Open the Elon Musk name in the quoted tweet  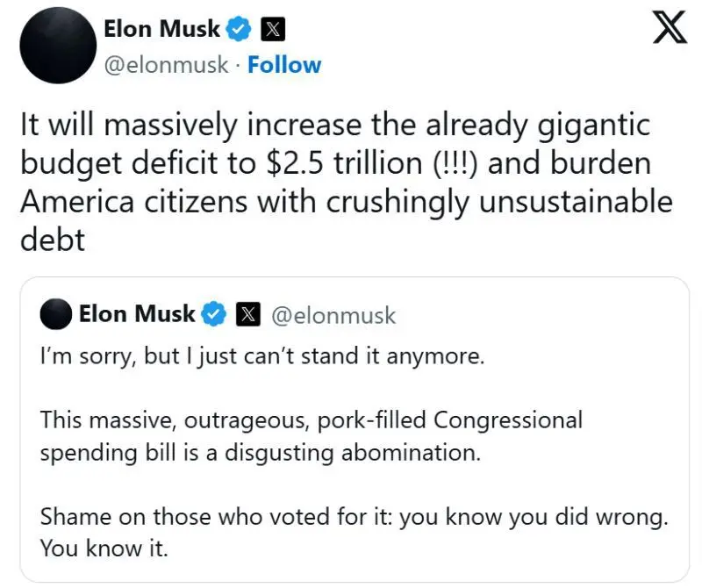click(137, 313)
